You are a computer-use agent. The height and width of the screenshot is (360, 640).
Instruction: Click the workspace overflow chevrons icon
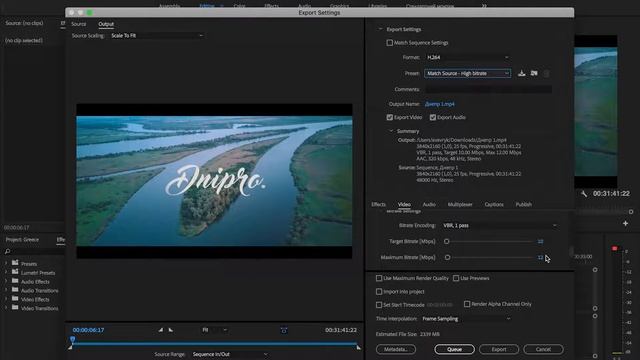(484, 6)
